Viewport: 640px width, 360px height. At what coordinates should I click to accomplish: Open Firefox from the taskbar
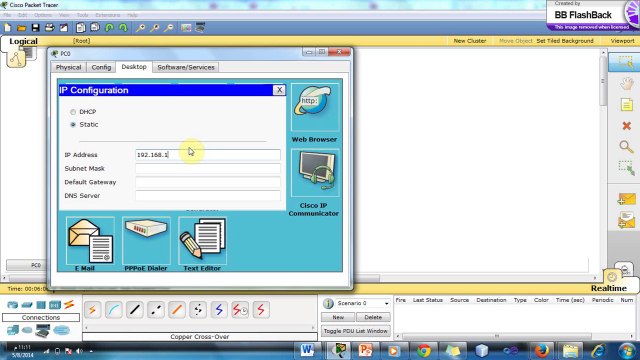pyautogui.click(x=542, y=351)
